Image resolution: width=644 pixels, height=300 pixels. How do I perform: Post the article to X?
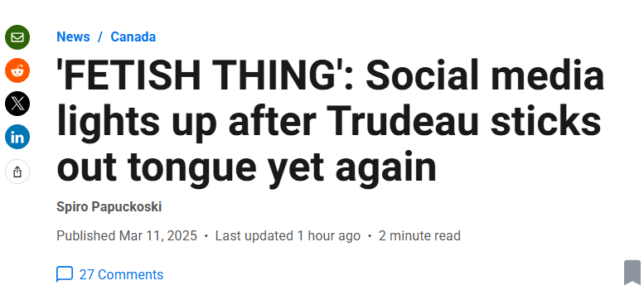17,104
